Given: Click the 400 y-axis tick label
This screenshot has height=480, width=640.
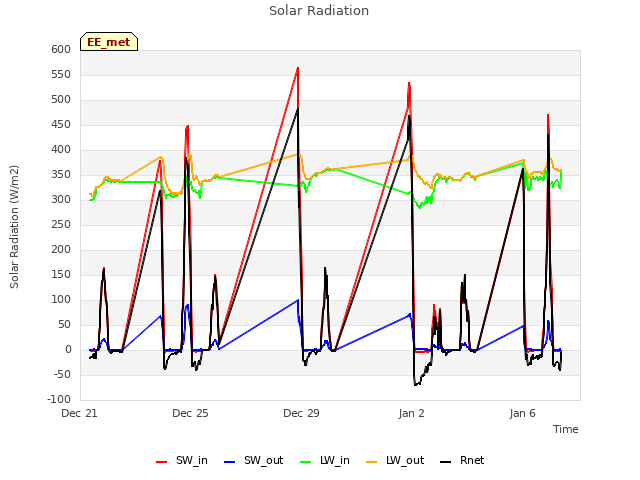Looking at the screenshot, I should click(61, 150).
